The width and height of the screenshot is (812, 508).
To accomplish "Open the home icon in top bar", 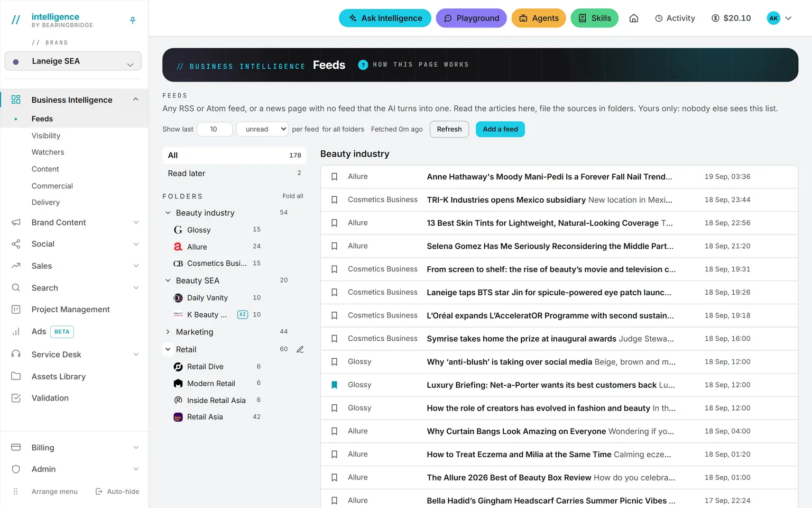I will pos(634,19).
